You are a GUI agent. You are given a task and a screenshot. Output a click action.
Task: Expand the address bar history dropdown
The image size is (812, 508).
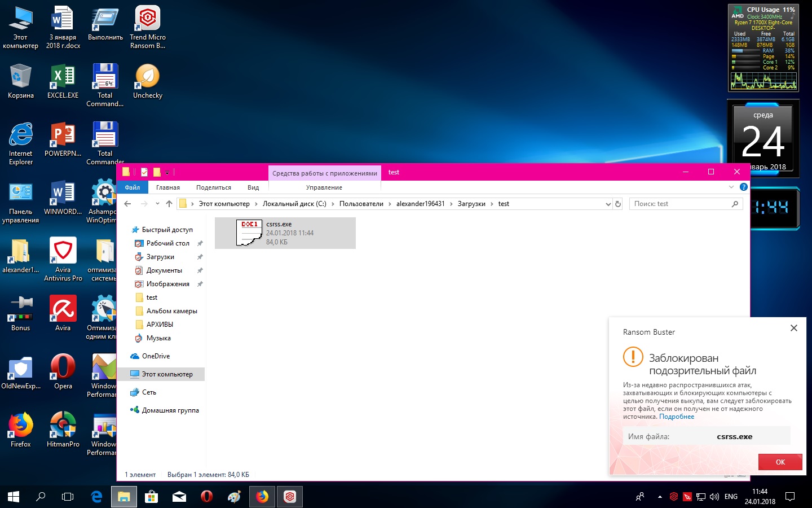pyautogui.click(x=608, y=204)
